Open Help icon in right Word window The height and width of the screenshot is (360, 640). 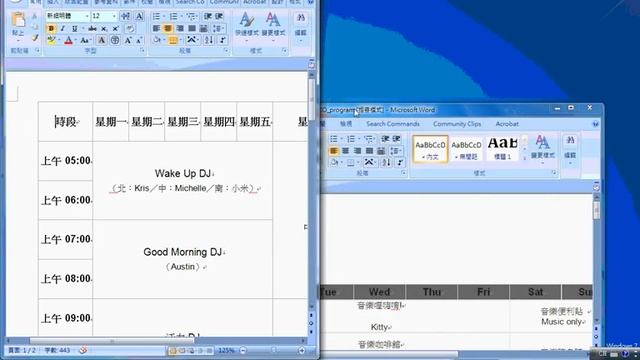click(x=596, y=124)
